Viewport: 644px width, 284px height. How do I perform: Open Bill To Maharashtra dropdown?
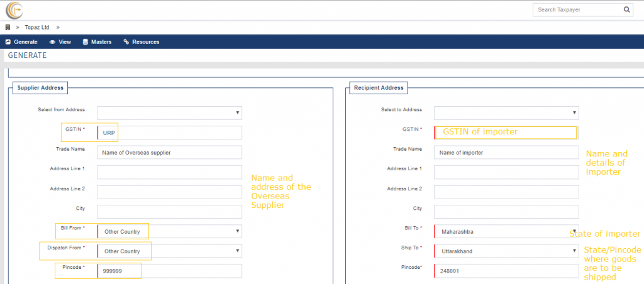pyautogui.click(x=506, y=231)
